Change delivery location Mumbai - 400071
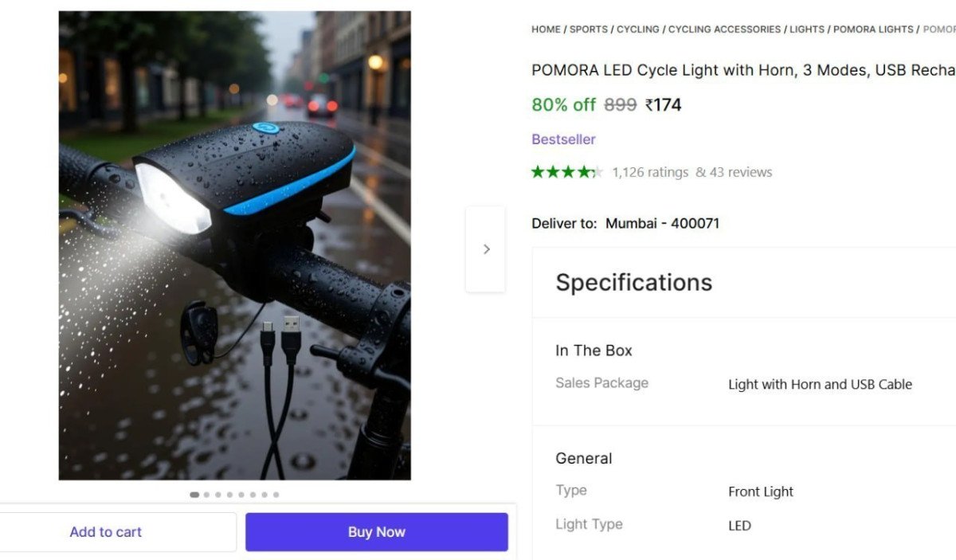Viewport: 956px width, 560px height. coord(662,223)
